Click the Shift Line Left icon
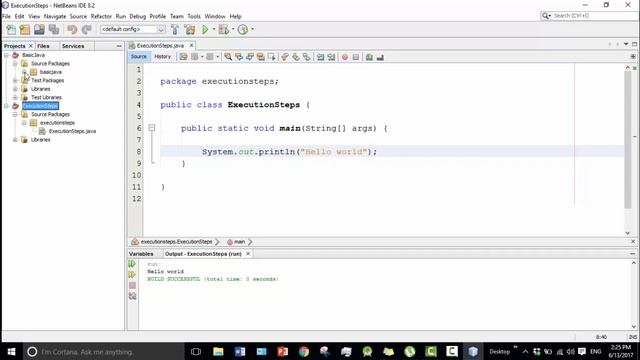 click(320, 57)
